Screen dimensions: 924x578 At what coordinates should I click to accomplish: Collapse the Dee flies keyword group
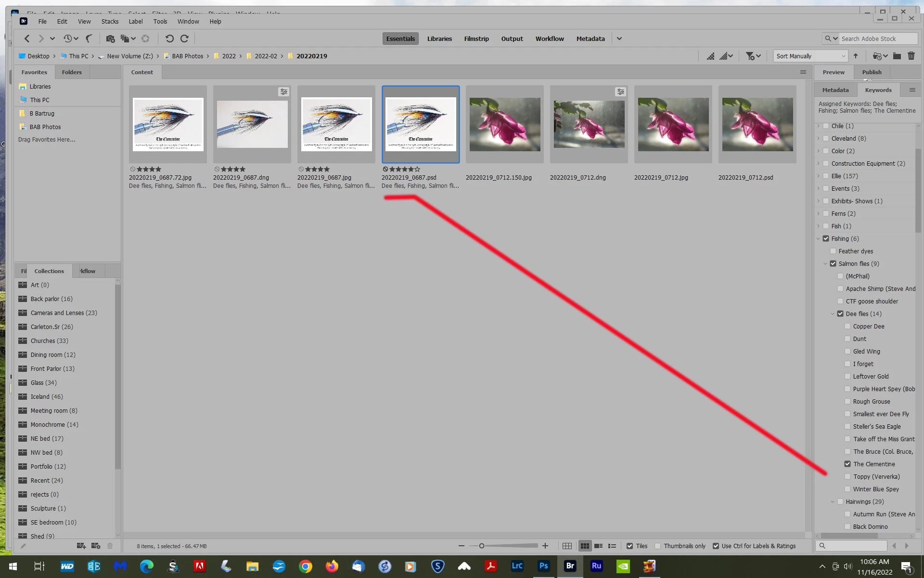click(833, 314)
